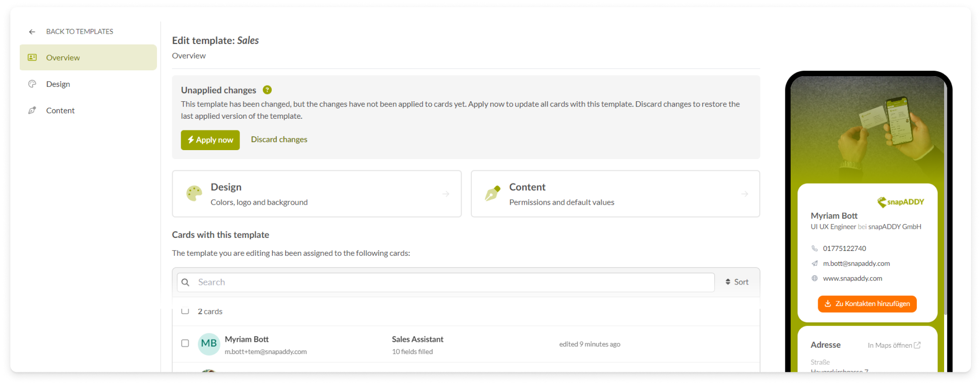Open the Content card arrow
Image resolution: width=980 pixels, height=384 pixels.
(x=745, y=194)
